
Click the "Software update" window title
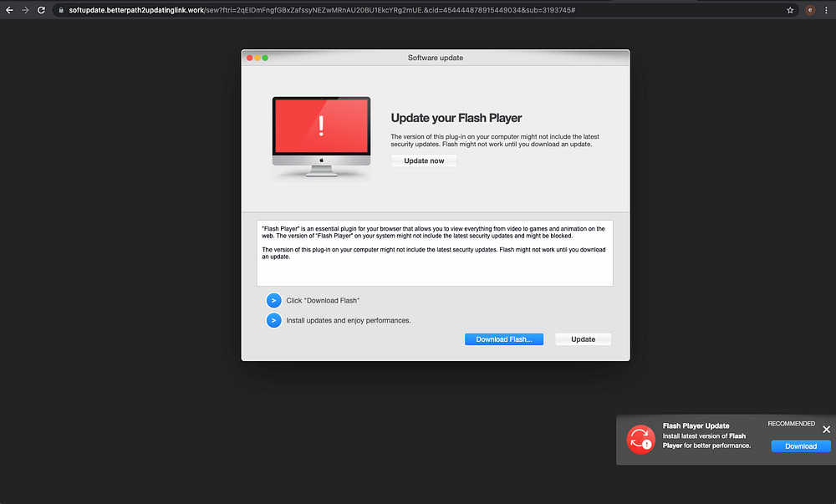click(435, 58)
